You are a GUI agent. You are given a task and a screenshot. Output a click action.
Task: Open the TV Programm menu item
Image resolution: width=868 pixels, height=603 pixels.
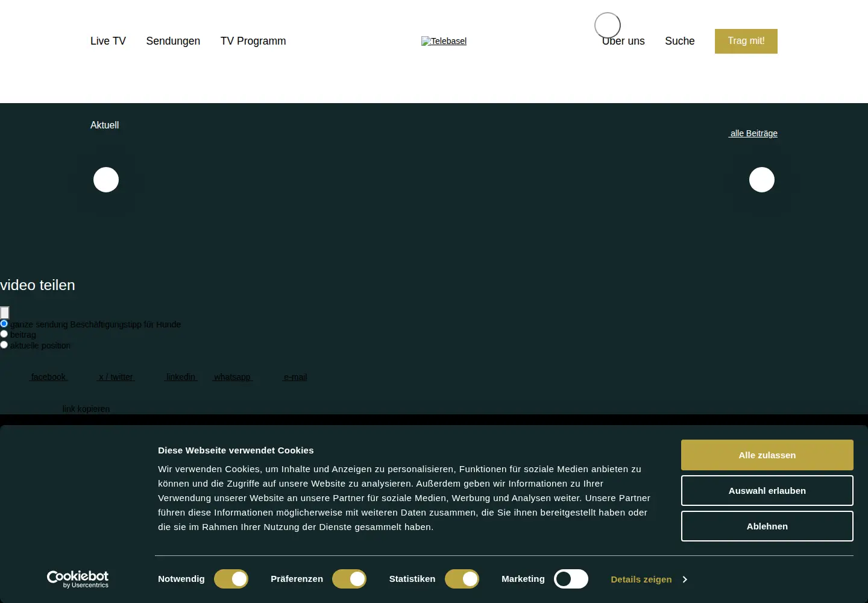coord(253,41)
